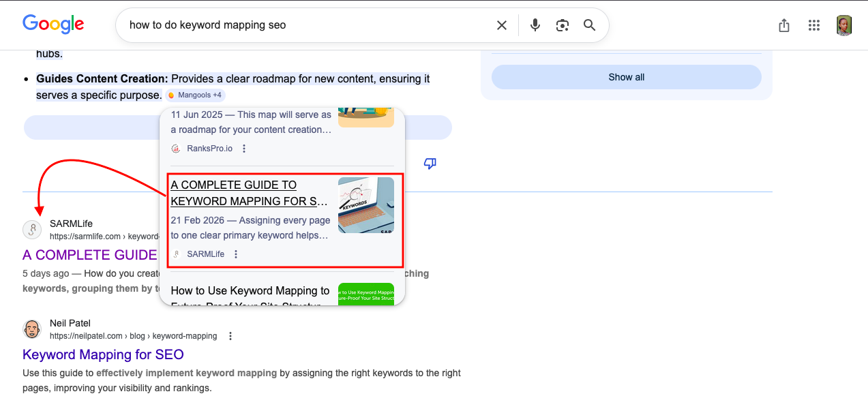Click inside the search input field
The image size is (868, 411).
click(273, 25)
